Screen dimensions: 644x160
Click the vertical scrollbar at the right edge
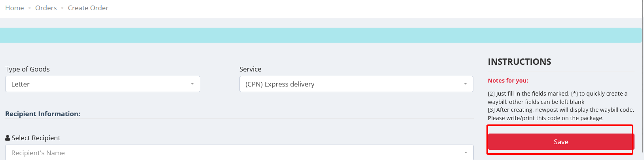643,80
